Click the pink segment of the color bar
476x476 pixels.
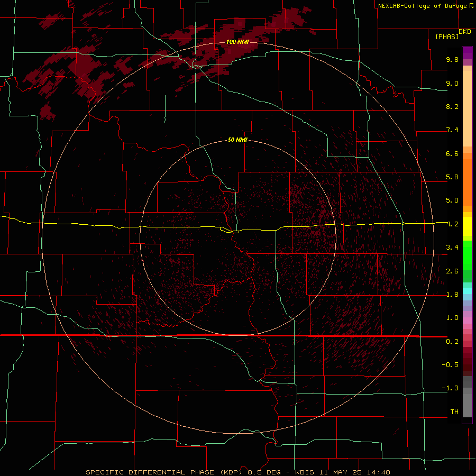pos(467,321)
